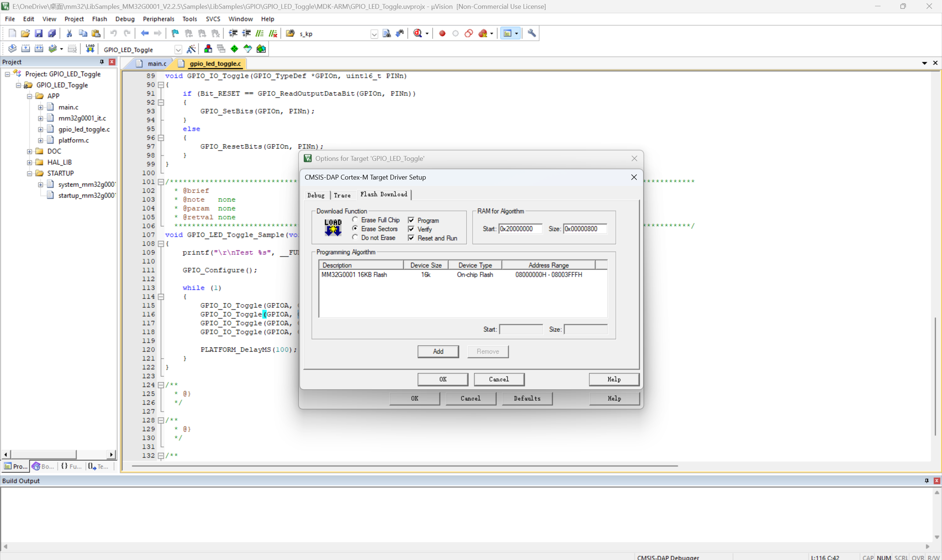Open the Configuration wrench icon
The width and height of the screenshot is (942, 560).
(532, 33)
